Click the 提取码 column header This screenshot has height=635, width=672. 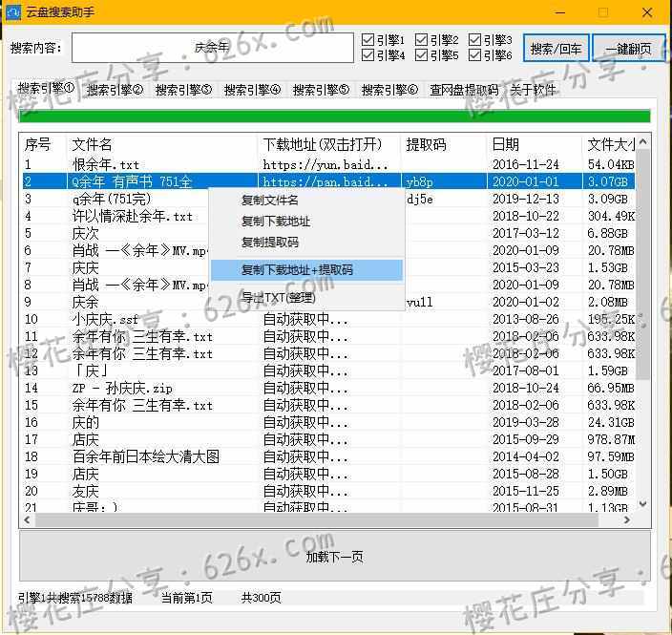444,144
